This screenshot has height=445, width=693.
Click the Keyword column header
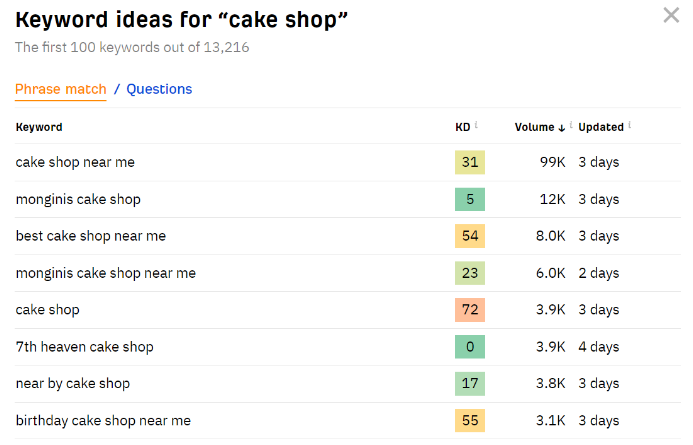tap(39, 127)
